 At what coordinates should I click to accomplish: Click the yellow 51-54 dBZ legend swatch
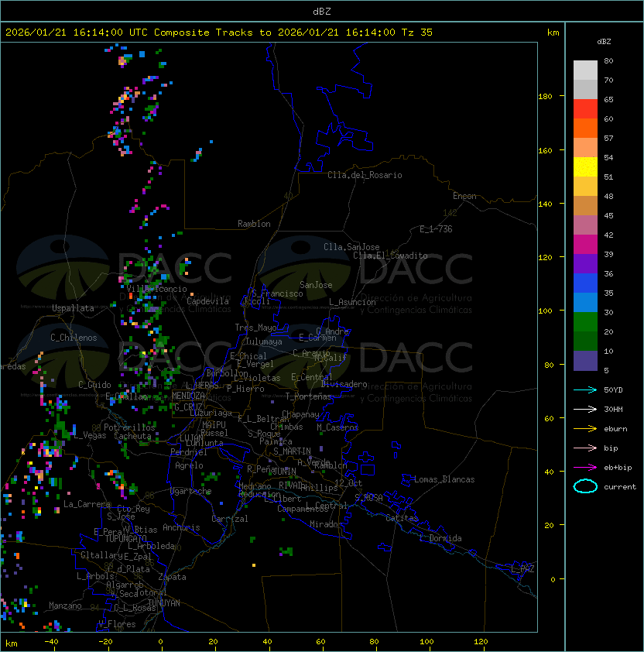tap(585, 167)
